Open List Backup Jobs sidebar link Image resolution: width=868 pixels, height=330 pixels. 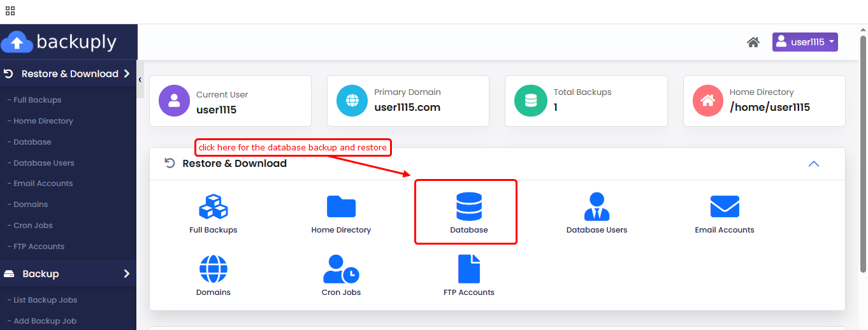(x=45, y=300)
